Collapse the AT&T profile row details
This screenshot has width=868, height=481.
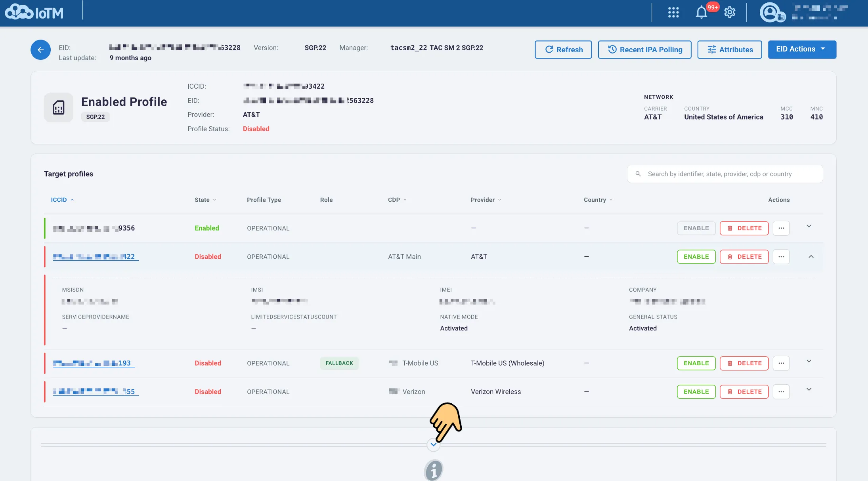(x=811, y=257)
